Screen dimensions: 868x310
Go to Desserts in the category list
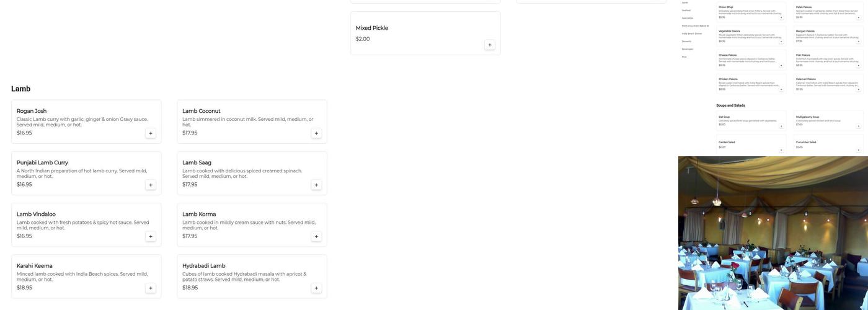pos(686,42)
